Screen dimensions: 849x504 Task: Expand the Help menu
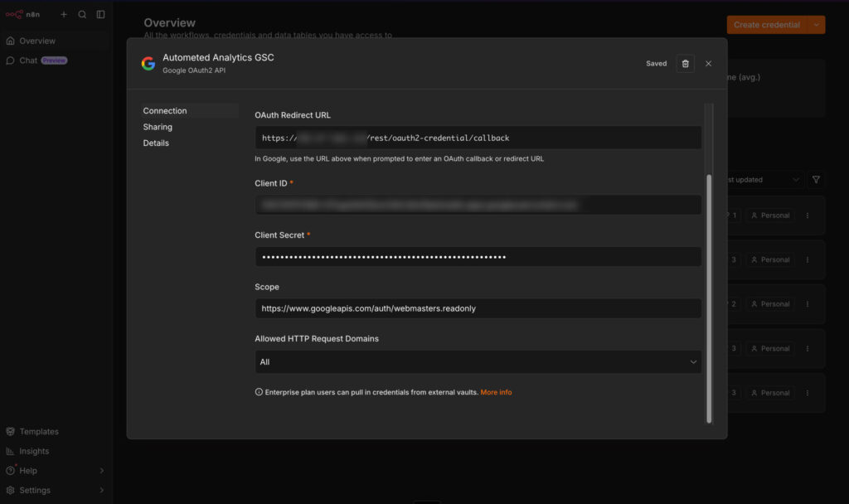[56, 471]
